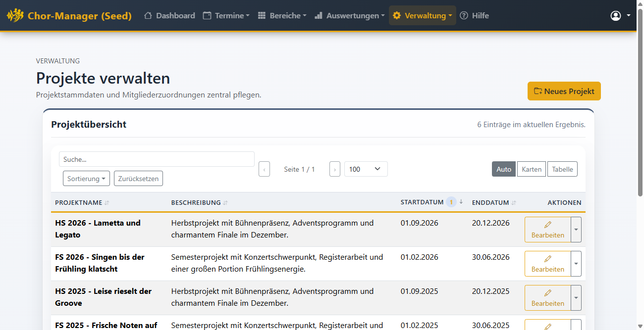Click the '6 Einträge im aktuellen Ergebnis' text

531,125
